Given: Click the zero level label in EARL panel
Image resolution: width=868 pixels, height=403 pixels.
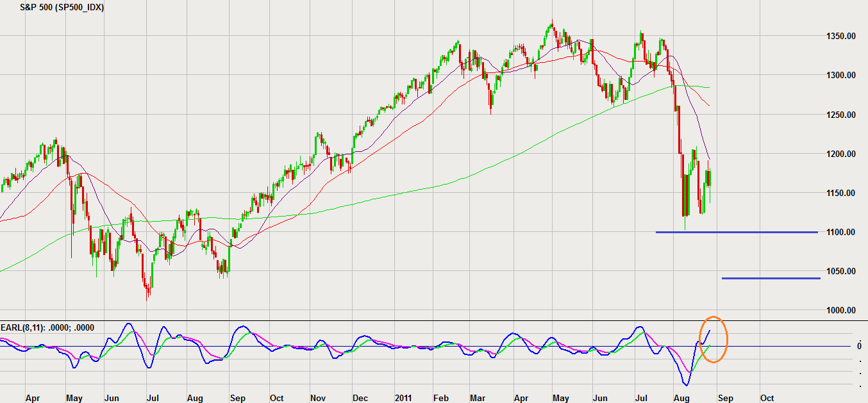Looking at the screenshot, I should tap(859, 346).
